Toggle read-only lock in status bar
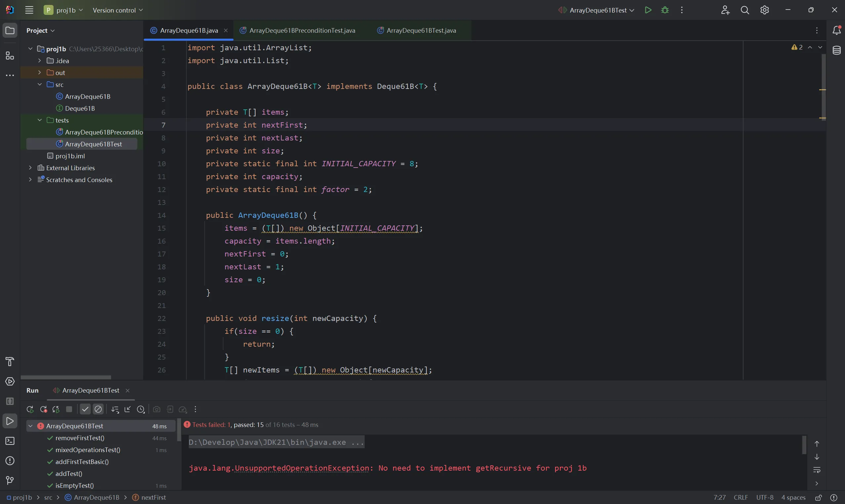Viewport: 845px width, 504px height. (819, 497)
